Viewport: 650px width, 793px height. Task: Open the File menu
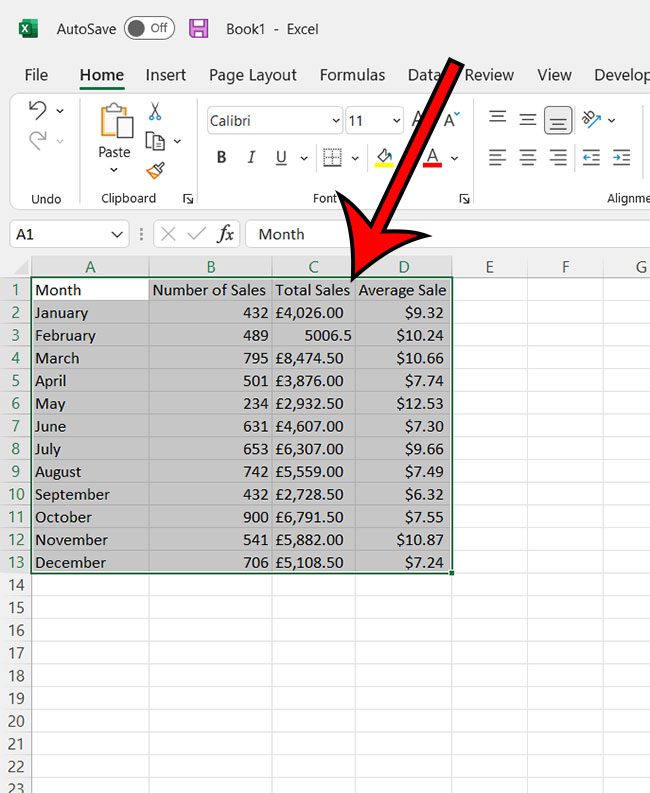(x=36, y=75)
